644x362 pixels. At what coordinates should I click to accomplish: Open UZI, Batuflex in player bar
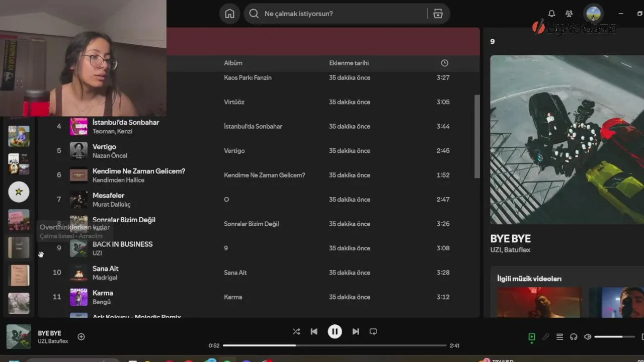[53, 341]
